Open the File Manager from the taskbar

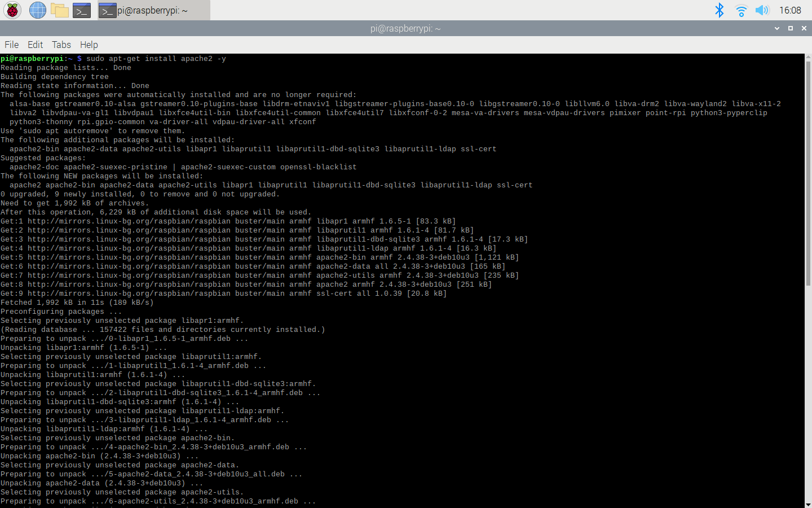[x=59, y=10]
